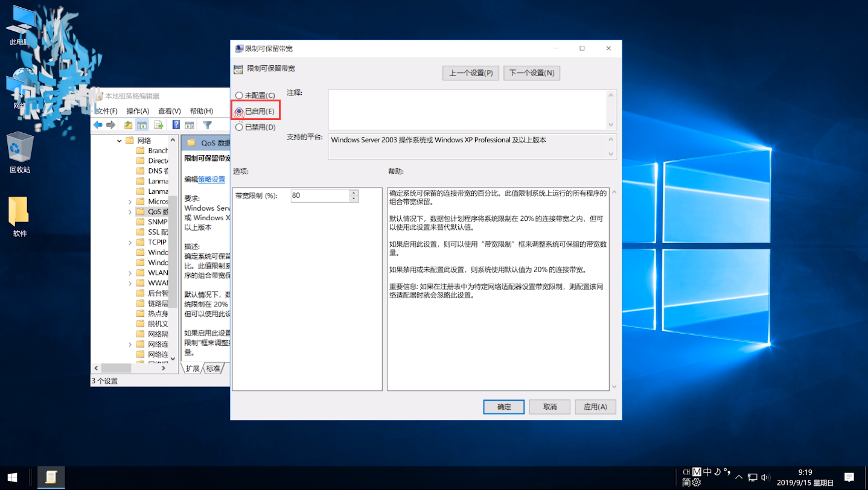
Task: Select the Branch... folder in tree
Action: point(152,151)
